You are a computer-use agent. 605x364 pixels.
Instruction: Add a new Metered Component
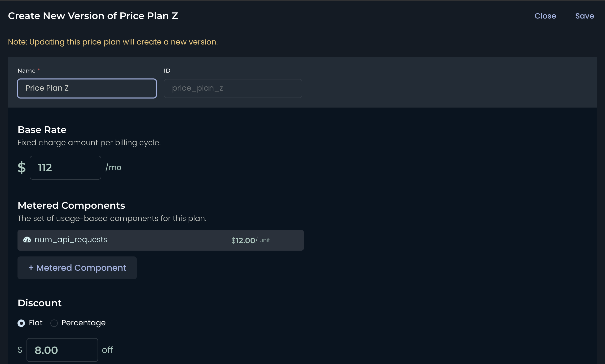click(x=77, y=268)
